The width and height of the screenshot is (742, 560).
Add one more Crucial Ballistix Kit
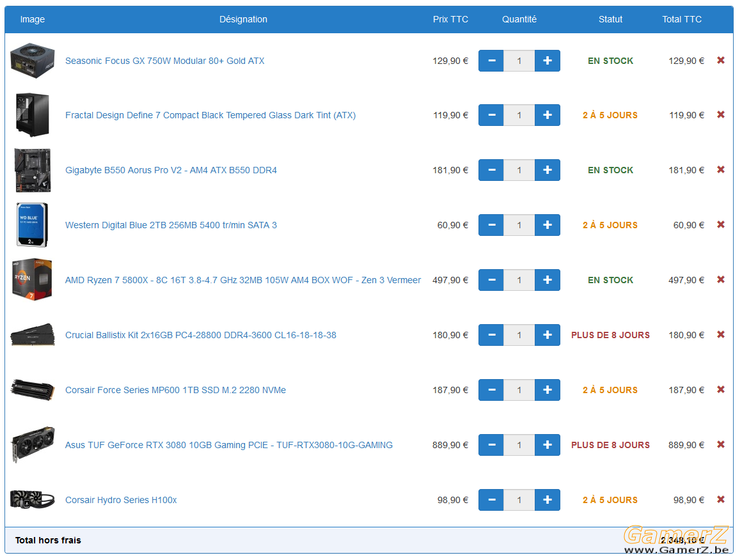(x=548, y=335)
